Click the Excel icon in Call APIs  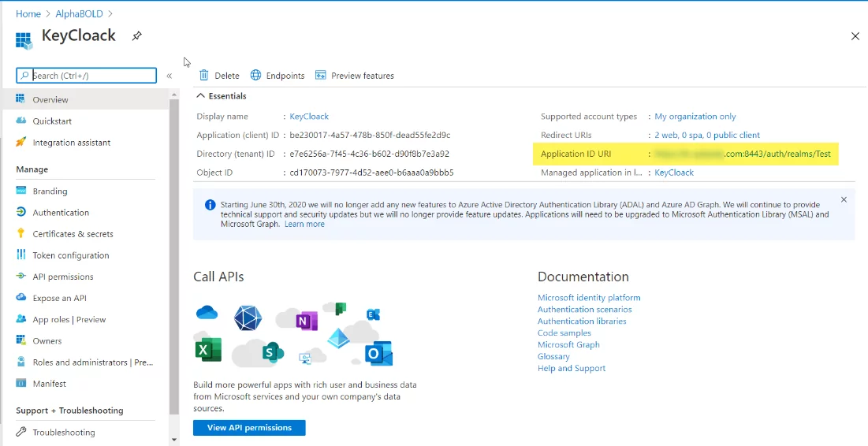coord(208,349)
